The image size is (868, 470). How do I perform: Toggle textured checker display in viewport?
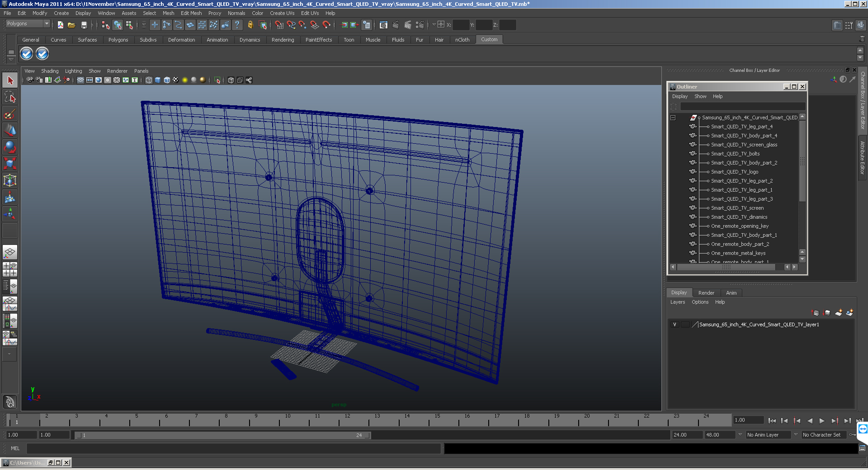coord(176,80)
